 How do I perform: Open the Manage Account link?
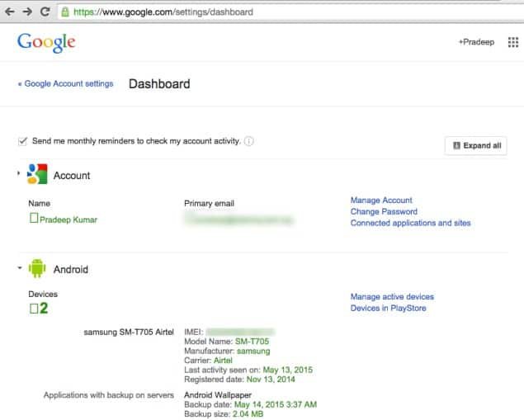coord(381,201)
